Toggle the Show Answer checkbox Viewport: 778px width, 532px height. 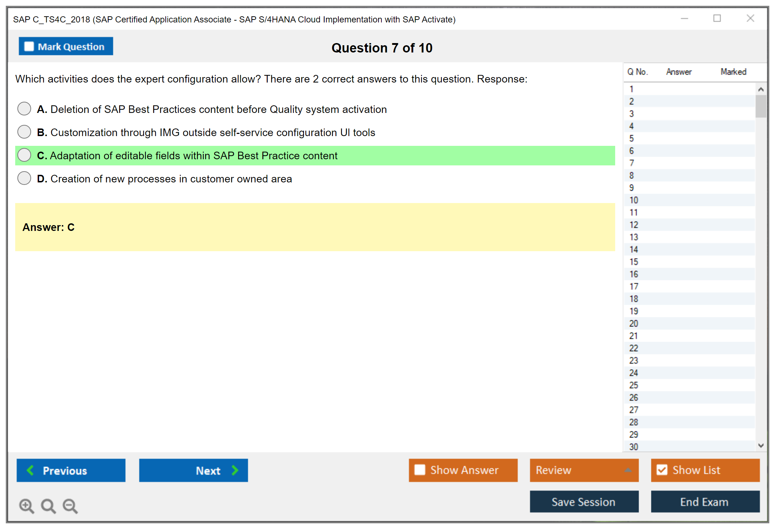click(420, 470)
